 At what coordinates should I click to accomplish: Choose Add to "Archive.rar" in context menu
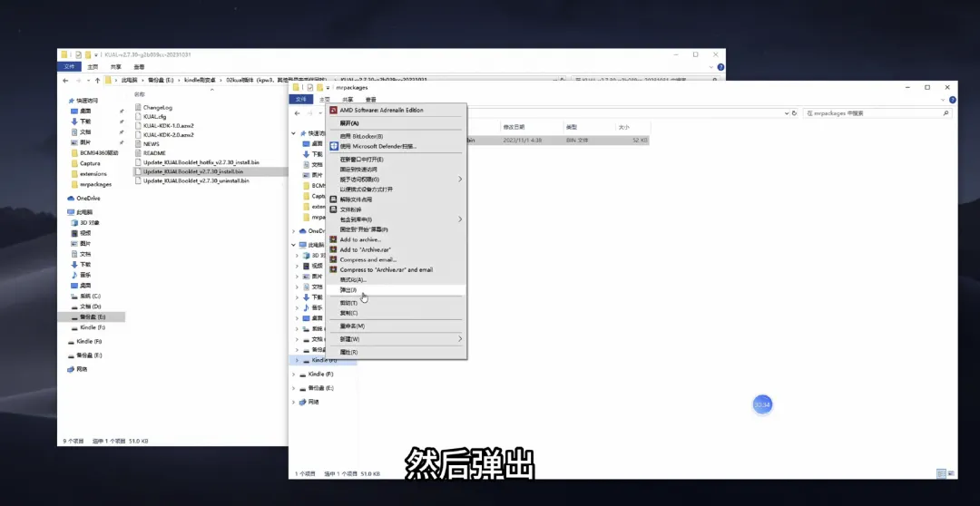[397, 249]
